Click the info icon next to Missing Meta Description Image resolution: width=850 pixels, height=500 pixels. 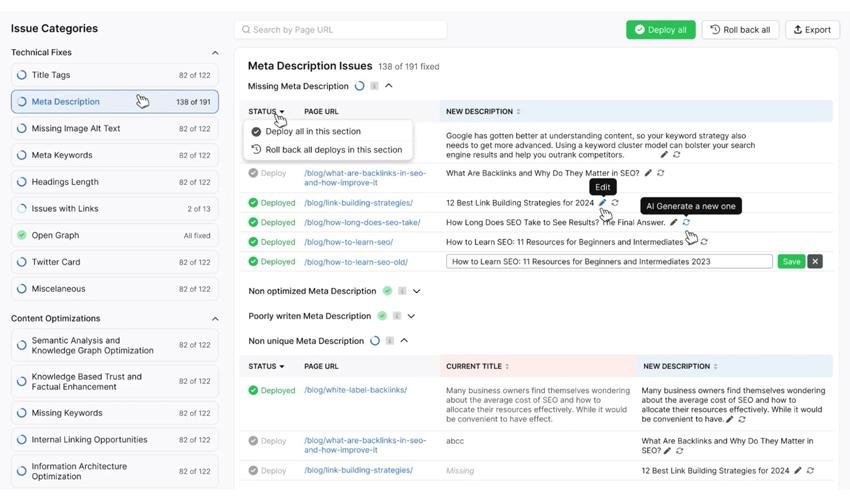pyautogui.click(x=374, y=86)
